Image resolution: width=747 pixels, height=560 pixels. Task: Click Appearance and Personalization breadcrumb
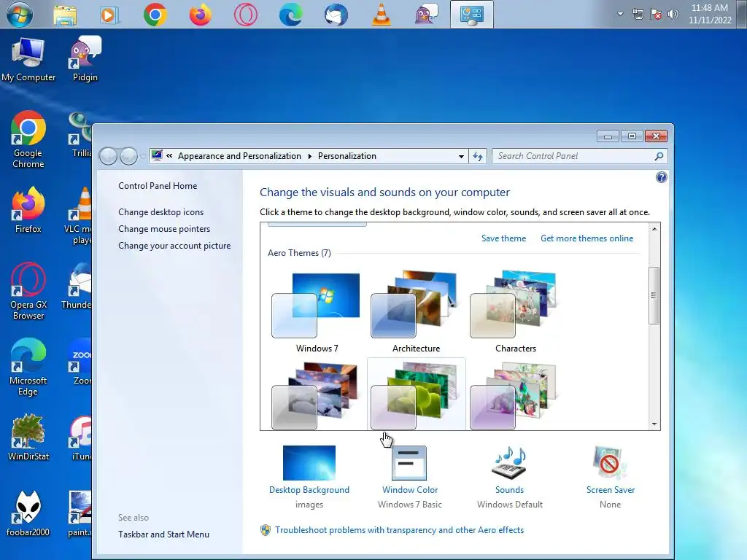click(239, 156)
